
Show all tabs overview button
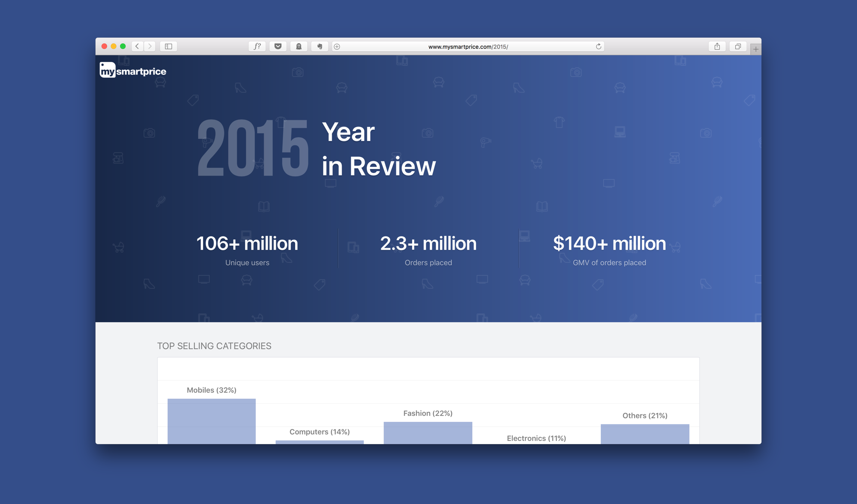click(x=738, y=46)
